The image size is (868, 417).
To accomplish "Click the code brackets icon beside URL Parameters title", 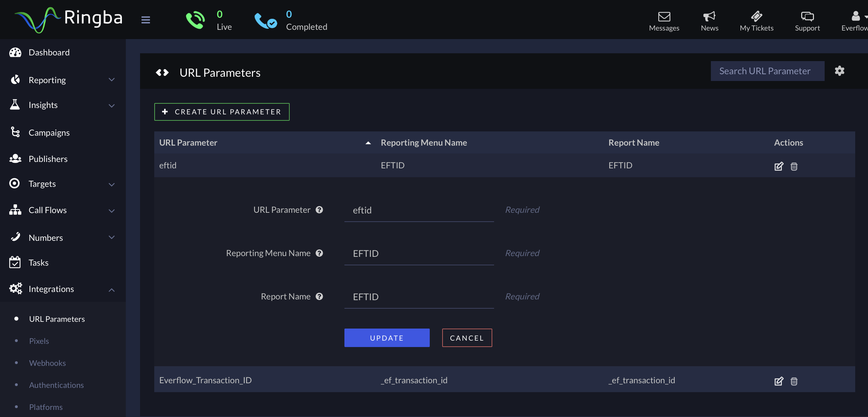I will point(162,72).
